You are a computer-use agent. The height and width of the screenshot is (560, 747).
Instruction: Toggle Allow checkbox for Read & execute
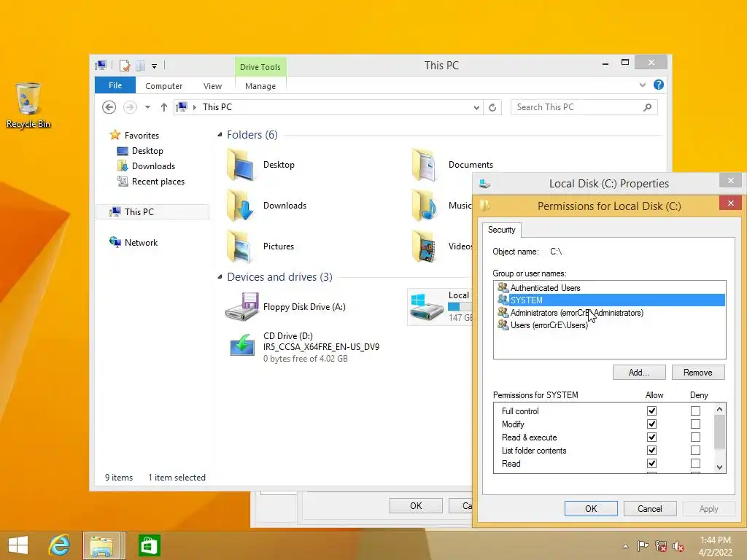651,437
